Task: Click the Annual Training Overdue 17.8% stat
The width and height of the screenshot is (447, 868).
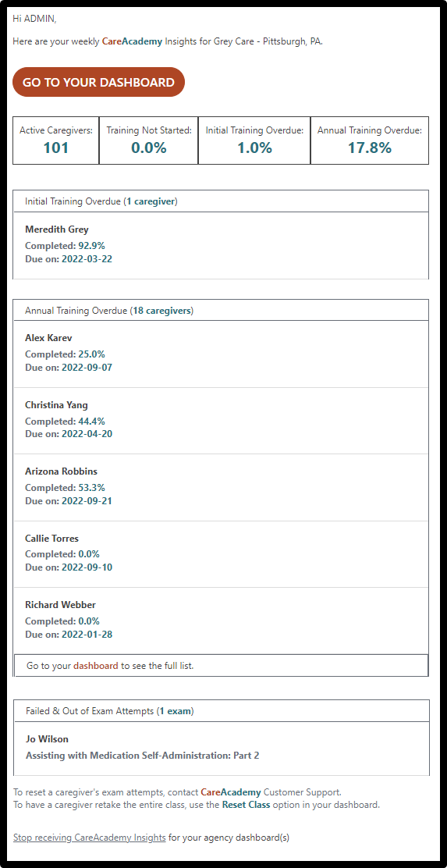Action: click(x=370, y=140)
